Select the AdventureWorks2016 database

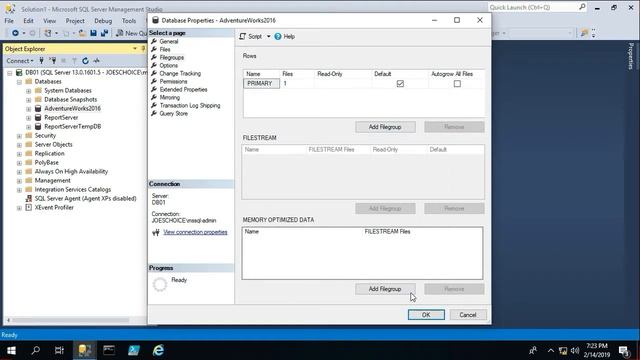coord(72,109)
